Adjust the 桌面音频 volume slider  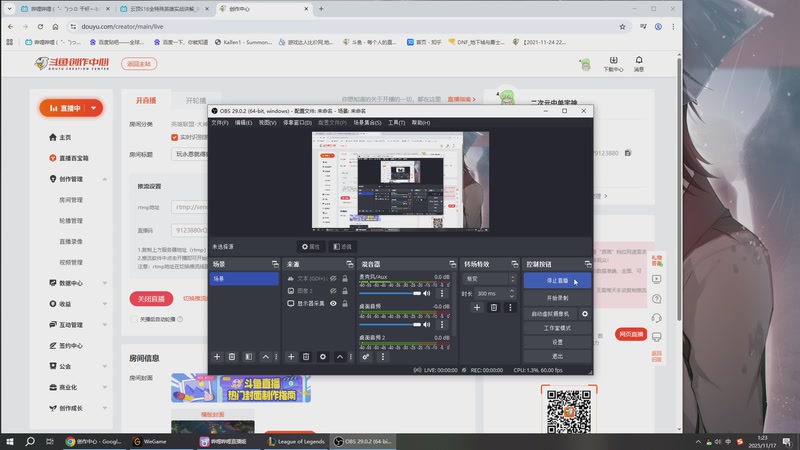(390, 324)
